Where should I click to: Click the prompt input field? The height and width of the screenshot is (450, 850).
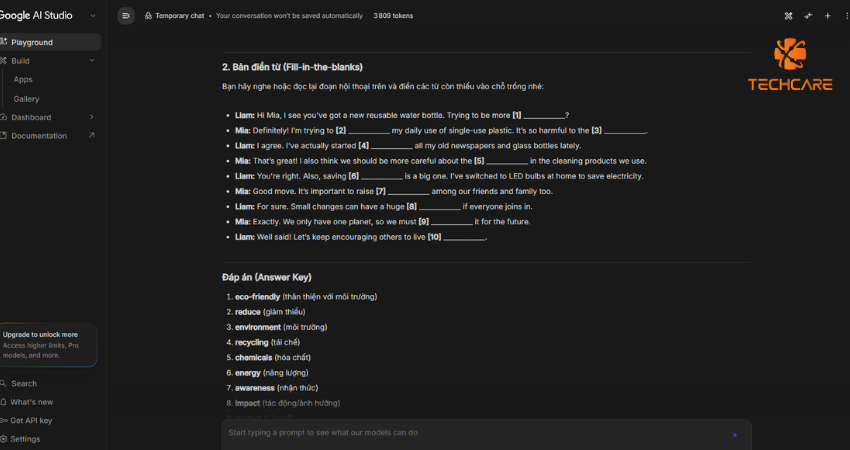477,433
